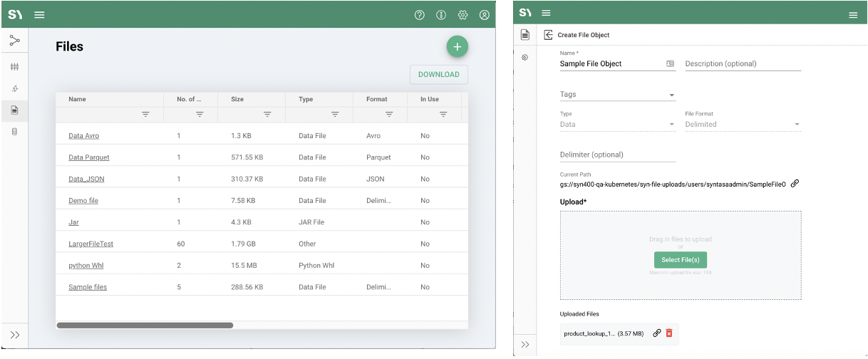Viewport: 868px width, 359px height.
Task: Open the database icon in left sidebar
Action: tap(14, 132)
